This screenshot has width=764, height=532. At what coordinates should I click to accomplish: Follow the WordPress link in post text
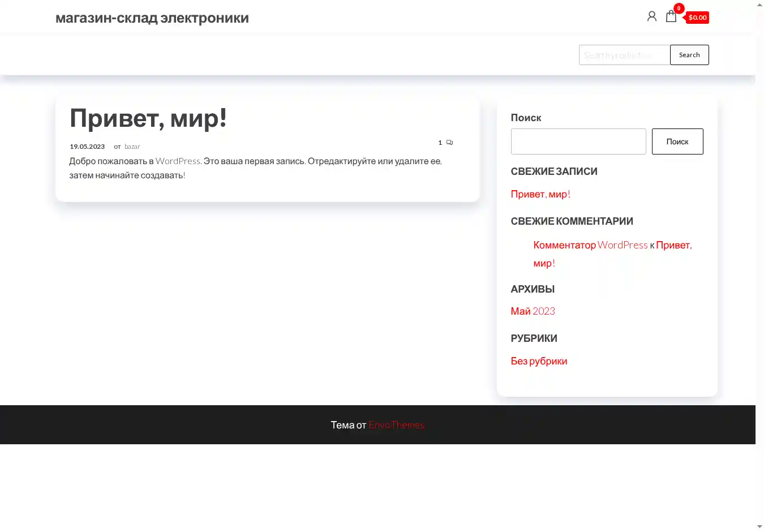[x=178, y=161]
